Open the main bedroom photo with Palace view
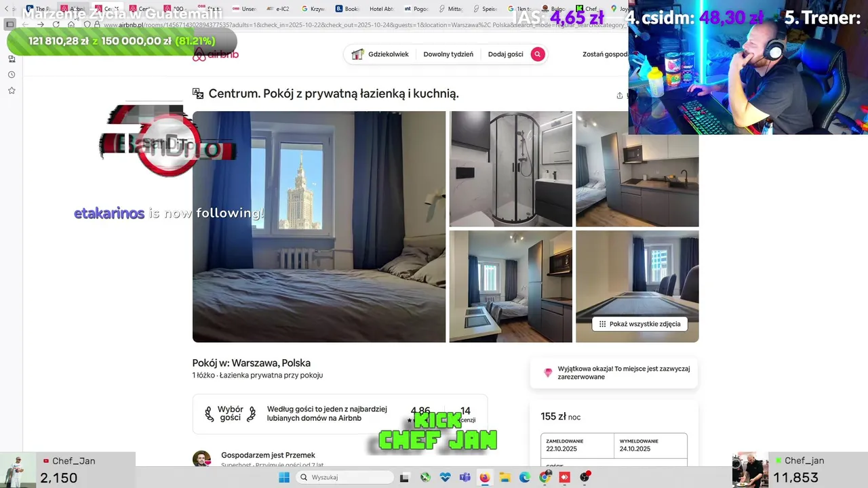 point(319,226)
